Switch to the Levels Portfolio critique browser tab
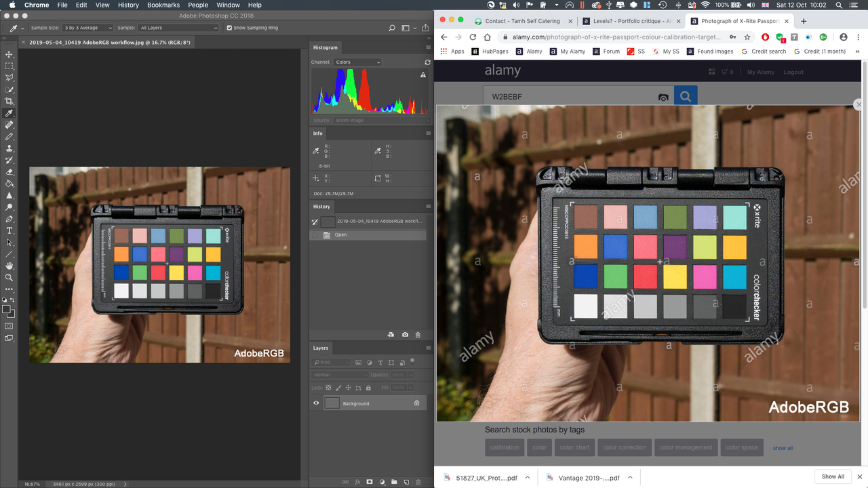 click(x=631, y=21)
